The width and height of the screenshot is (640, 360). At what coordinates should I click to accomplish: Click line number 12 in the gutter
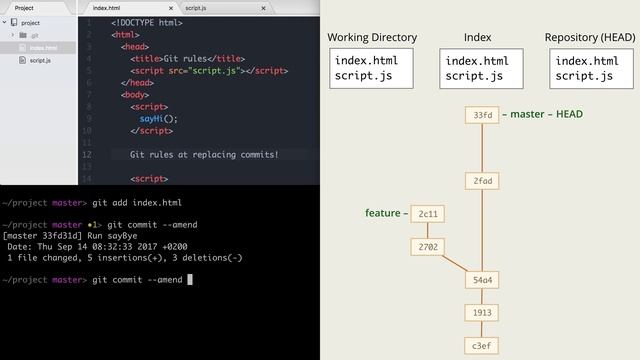[x=87, y=155]
